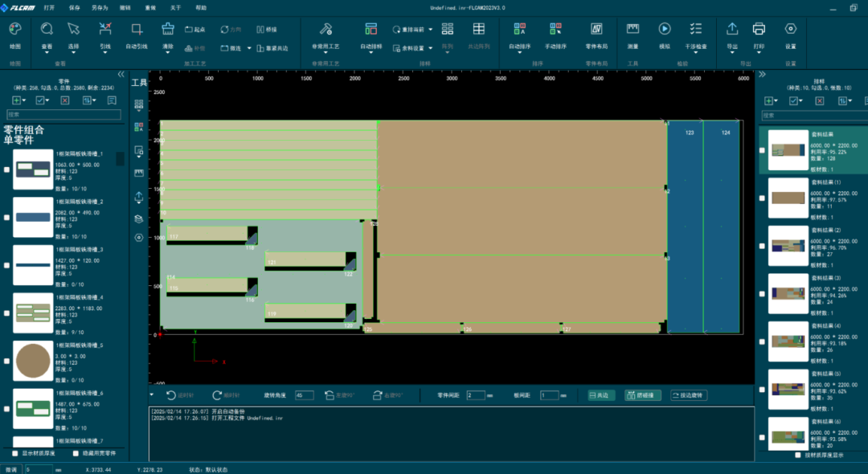Image resolution: width=868 pixels, height=474 pixels.
Task: Click the 自动排样 auto nesting icon
Action: [x=371, y=29]
